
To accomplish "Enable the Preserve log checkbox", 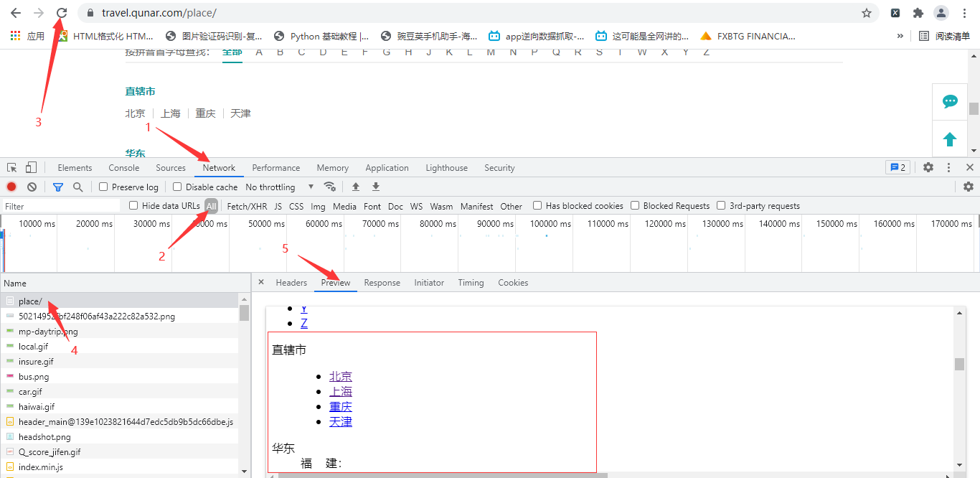I will 103,187.
